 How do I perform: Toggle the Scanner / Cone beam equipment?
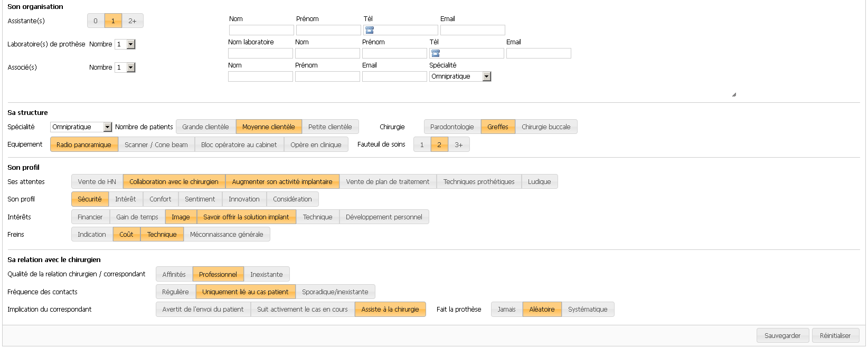tap(156, 144)
